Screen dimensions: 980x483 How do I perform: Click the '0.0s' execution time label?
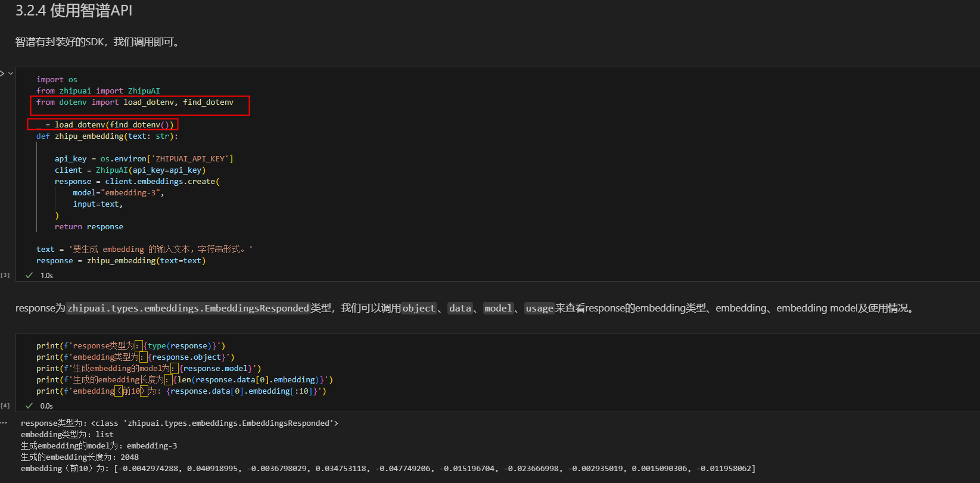coord(46,406)
